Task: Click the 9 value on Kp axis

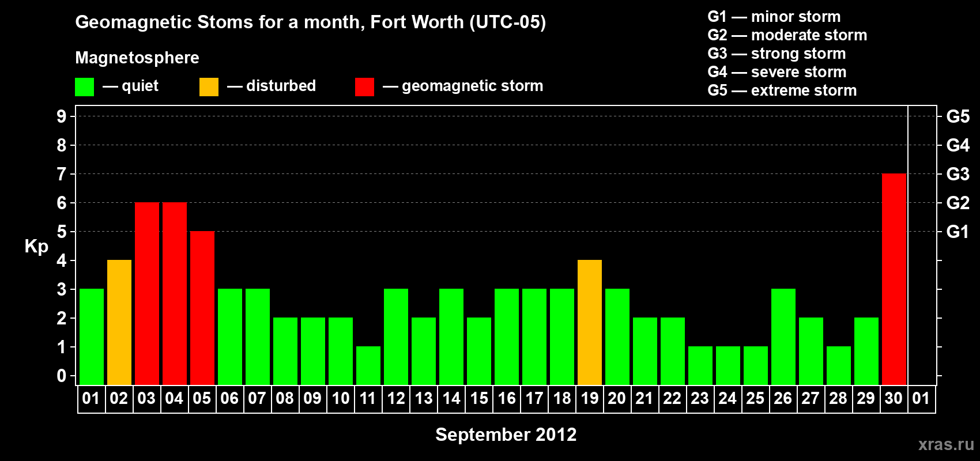Action: 62,116
